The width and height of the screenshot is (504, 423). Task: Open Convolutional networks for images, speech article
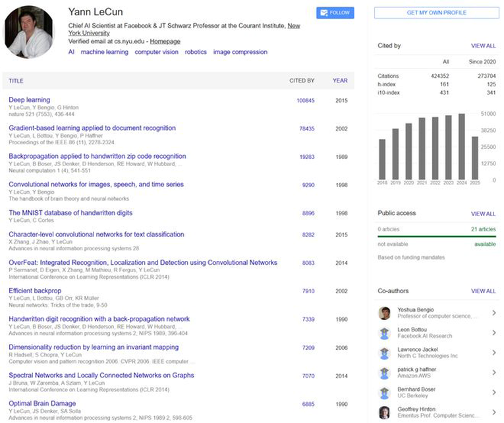coord(96,184)
